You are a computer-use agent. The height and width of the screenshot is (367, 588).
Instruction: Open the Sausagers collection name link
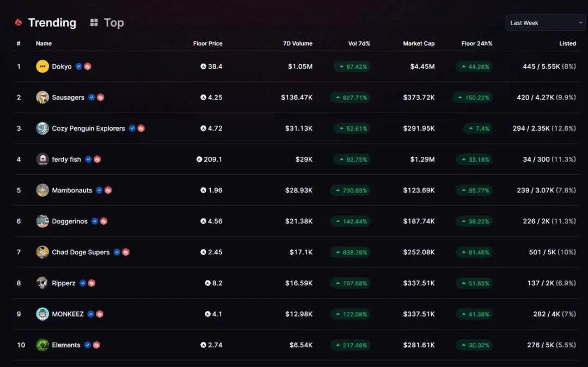point(68,97)
